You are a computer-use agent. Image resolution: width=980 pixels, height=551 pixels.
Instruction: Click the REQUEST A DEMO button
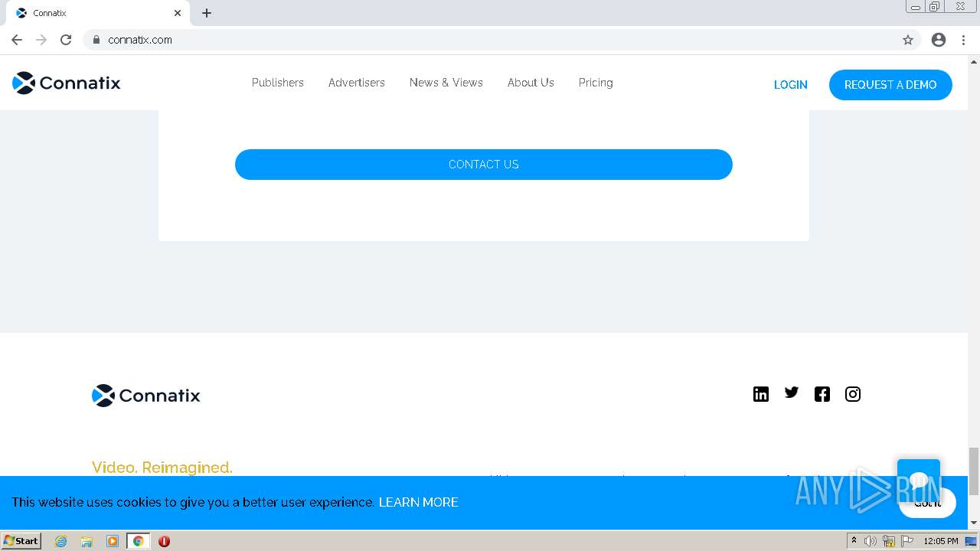click(x=890, y=85)
